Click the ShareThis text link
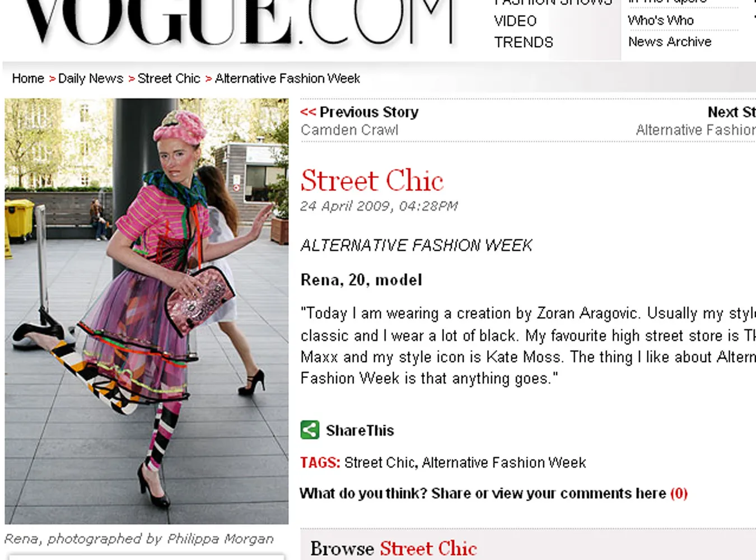Viewport: 756px width, 560px height. click(360, 430)
